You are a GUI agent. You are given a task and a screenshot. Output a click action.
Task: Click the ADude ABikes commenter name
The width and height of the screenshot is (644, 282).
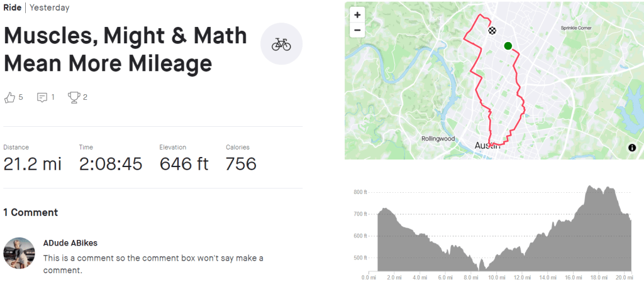point(70,243)
